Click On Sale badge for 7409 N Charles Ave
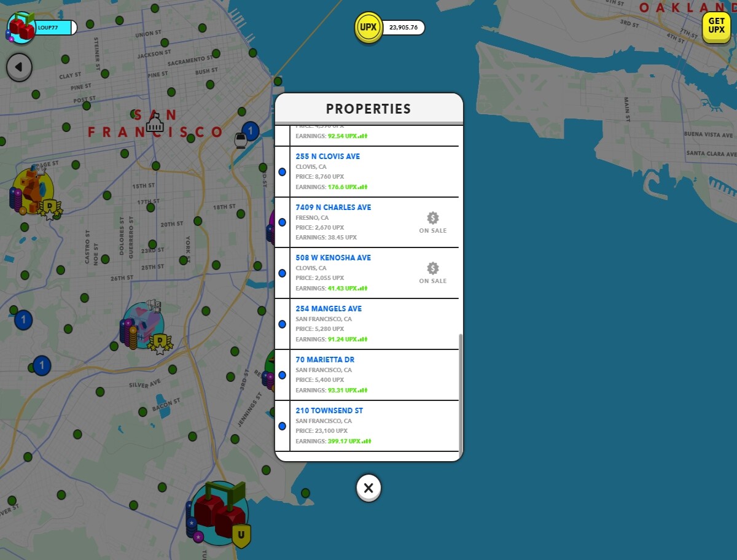 coord(433,222)
